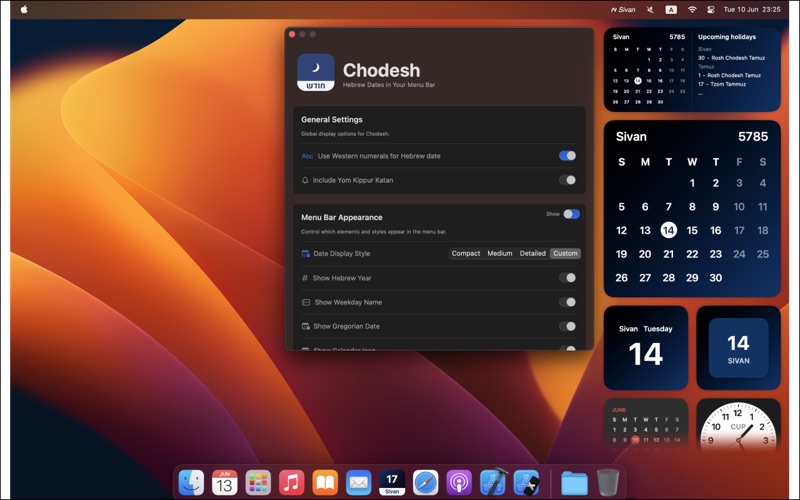The image size is (800, 500).
Task: Click the Chodesh app logo icon
Action: [316, 72]
